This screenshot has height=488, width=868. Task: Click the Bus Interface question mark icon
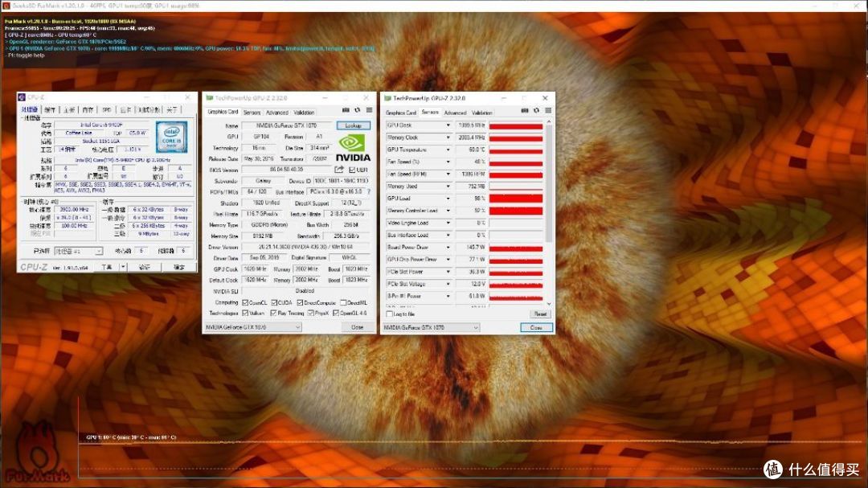(x=369, y=191)
